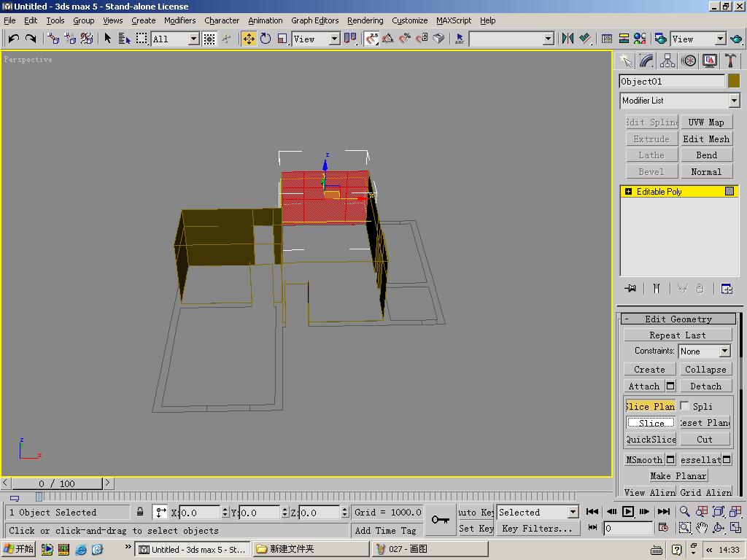
Task: Switch to the Display command panel
Action: (x=709, y=61)
